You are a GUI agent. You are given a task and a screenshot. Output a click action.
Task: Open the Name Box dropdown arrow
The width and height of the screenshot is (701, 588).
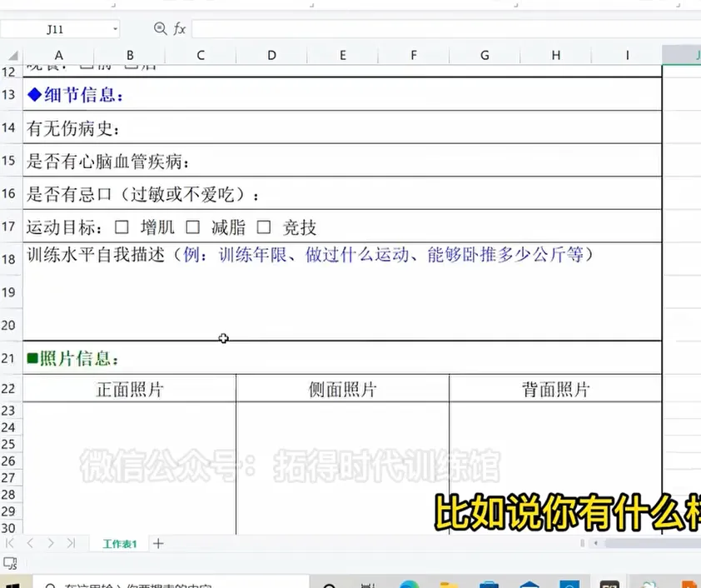[115, 29]
